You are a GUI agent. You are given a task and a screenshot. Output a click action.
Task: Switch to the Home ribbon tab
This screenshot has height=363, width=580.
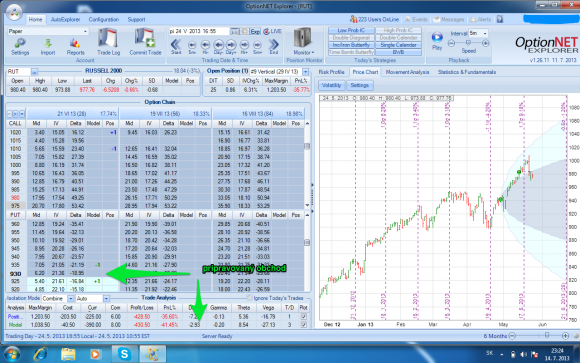36,20
